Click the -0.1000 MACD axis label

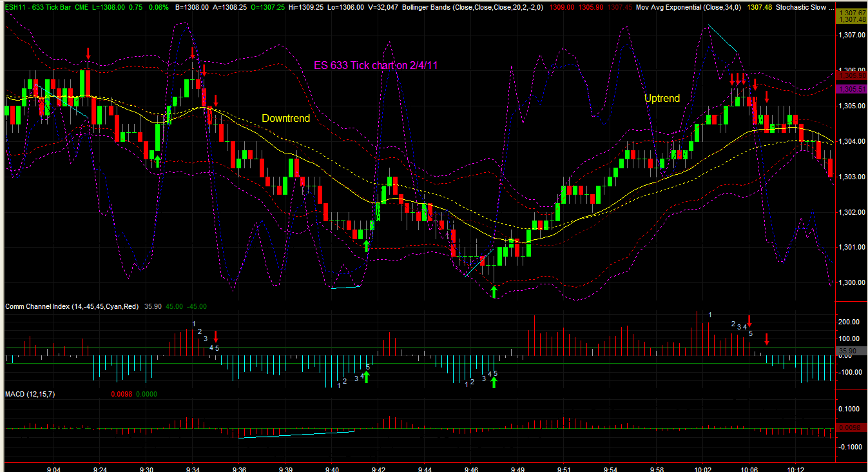(851, 446)
